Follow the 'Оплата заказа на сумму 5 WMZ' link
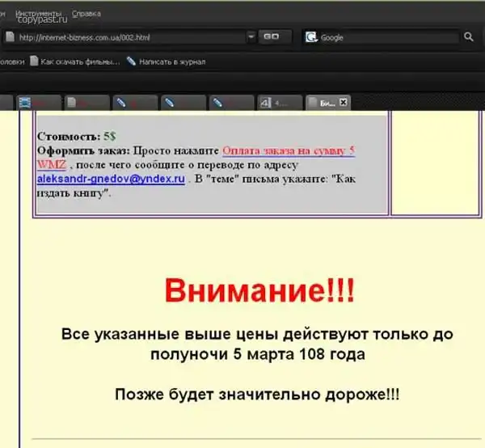 click(287, 150)
